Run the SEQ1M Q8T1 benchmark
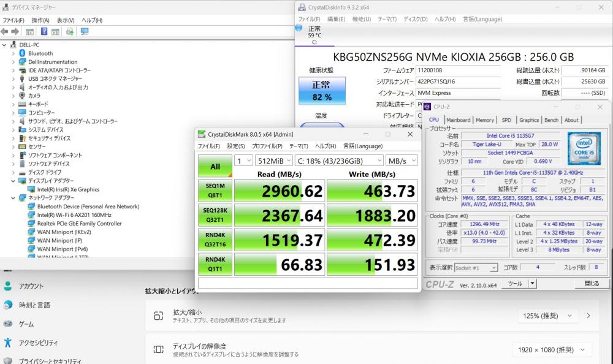 click(x=215, y=191)
